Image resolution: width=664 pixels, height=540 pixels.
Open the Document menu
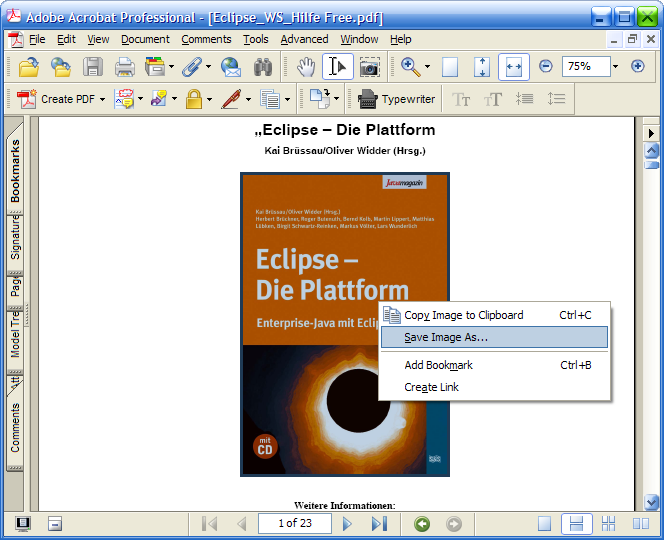(x=145, y=39)
